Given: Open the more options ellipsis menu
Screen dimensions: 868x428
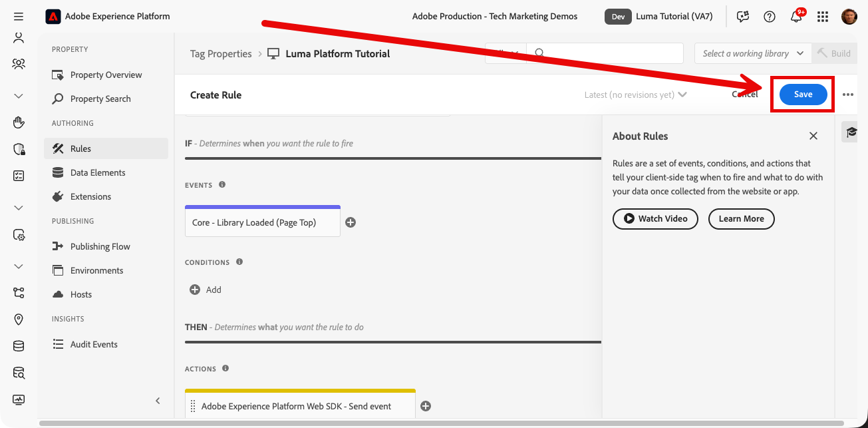Looking at the screenshot, I should coord(848,95).
